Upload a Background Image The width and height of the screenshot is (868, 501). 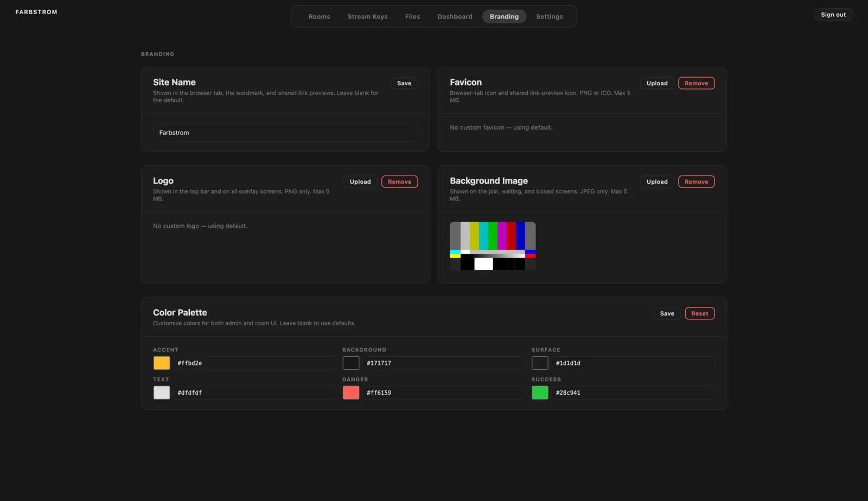tap(657, 182)
